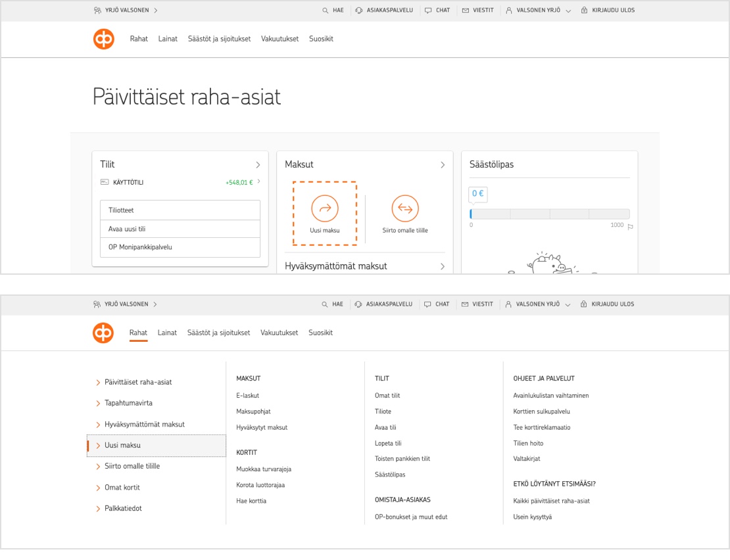The image size is (730, 560).
Task: Open the E-laskut link under Maksut
Action: 247,396
